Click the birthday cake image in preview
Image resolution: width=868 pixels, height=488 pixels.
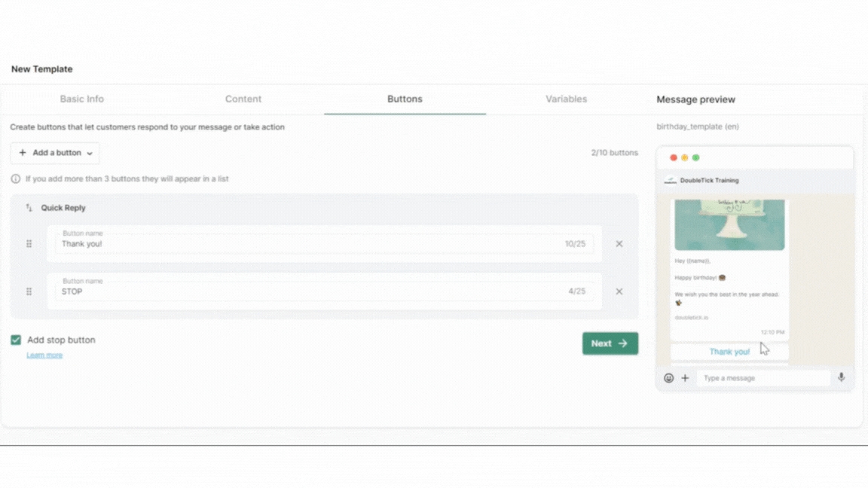pos(729,224)
